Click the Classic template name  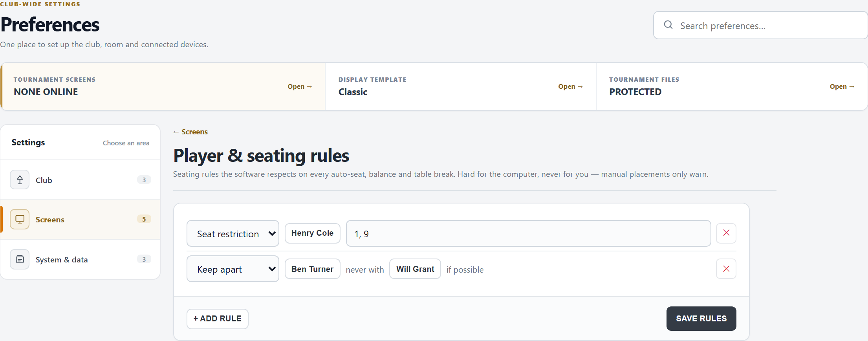[353, 92]
